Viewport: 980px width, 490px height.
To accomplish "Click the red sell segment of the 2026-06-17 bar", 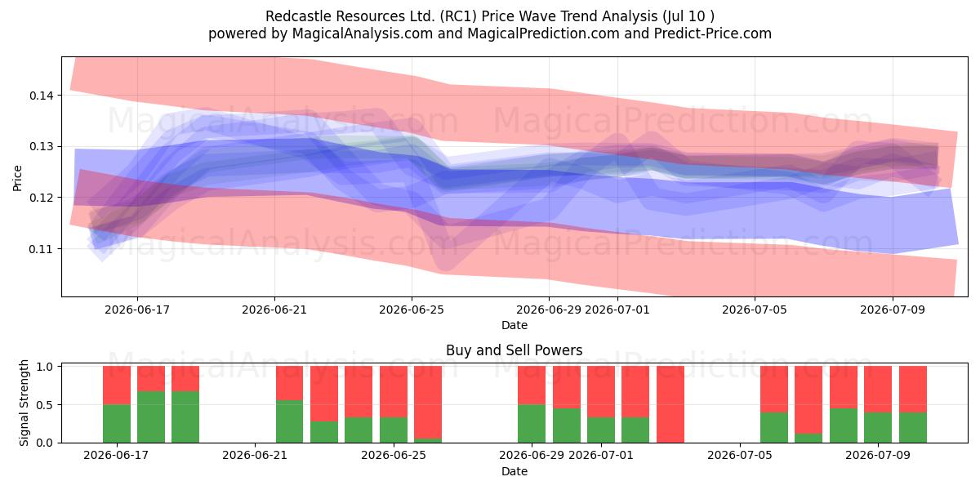I will 117,385.
